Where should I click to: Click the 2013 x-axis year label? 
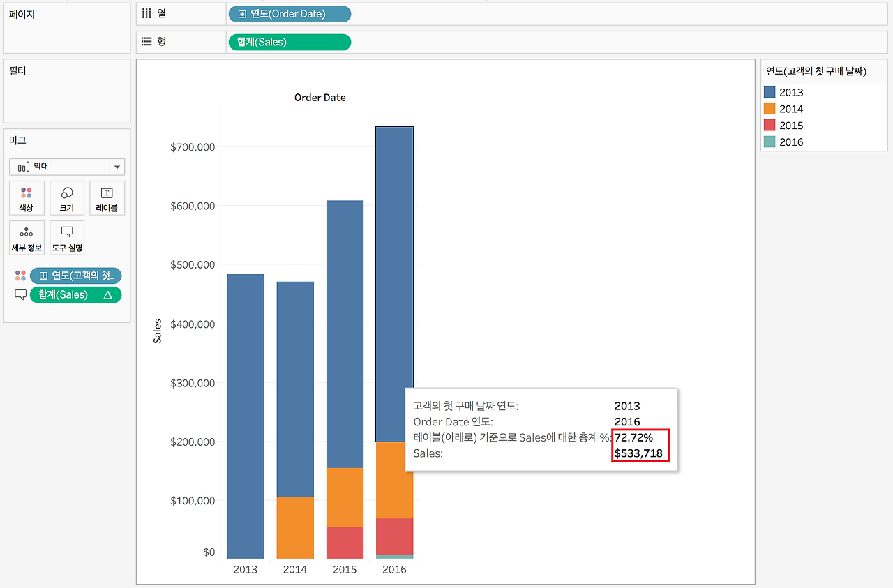coord(246,570)
